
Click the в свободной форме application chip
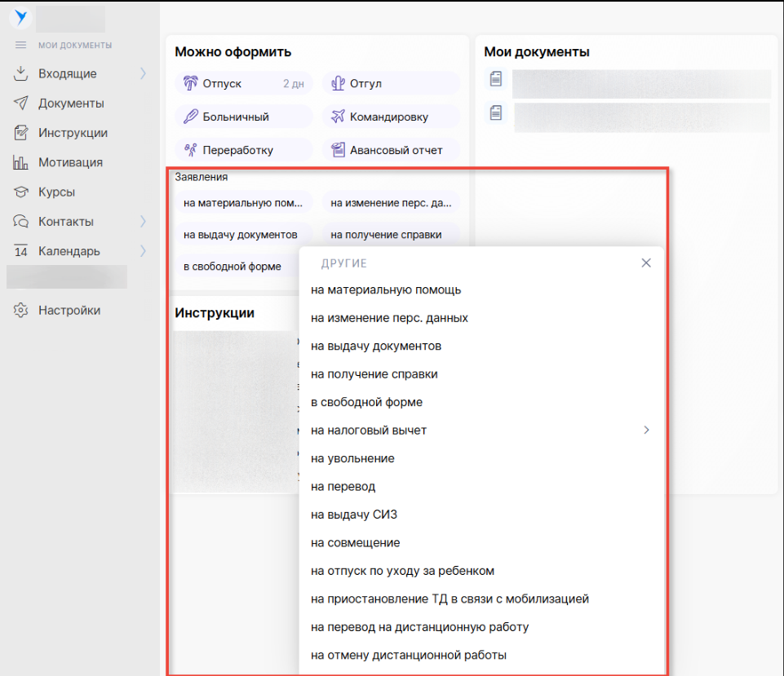(x=233, y=267)
